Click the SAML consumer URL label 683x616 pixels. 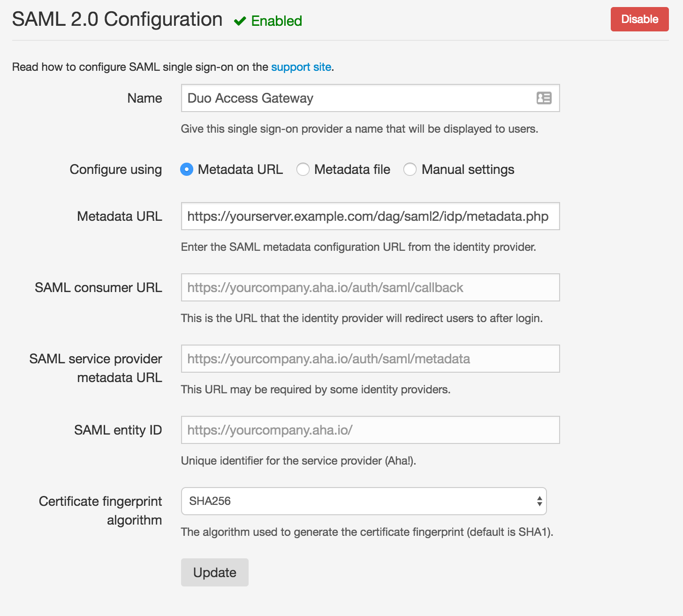[98, 287]
